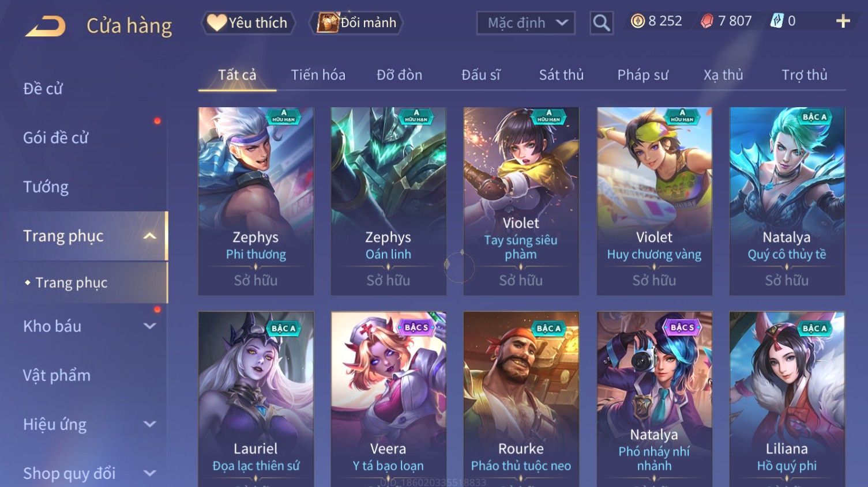Tap the plus icon to add currency
Screen dimensions: 868x487
(843, 21)
